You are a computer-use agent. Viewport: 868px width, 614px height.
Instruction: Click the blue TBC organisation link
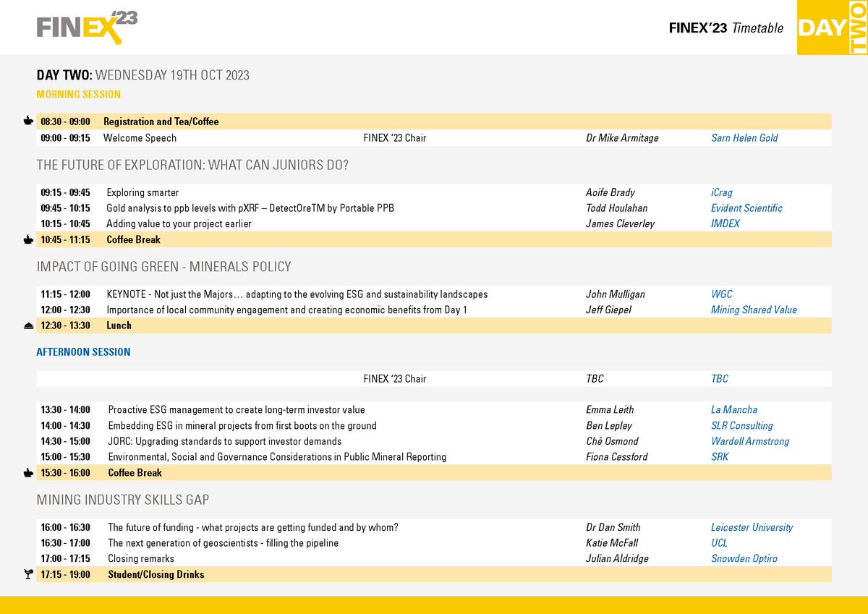point(720,378)
